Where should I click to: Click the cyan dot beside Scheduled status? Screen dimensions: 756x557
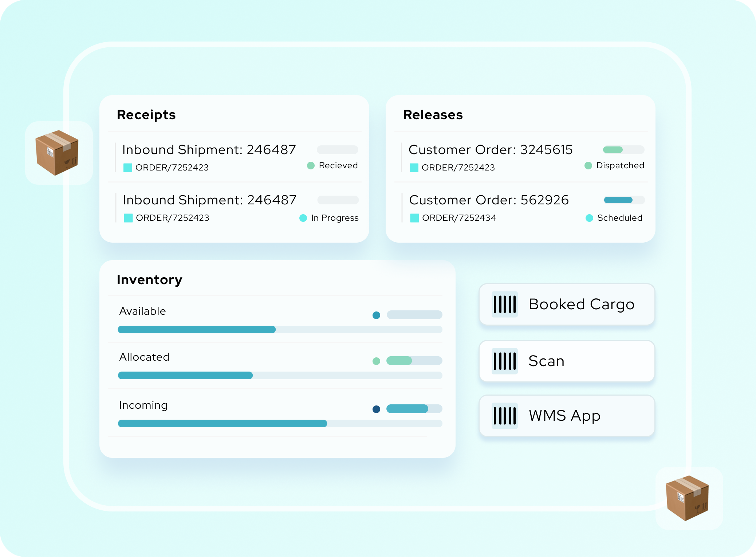click(x=589, y=218)
